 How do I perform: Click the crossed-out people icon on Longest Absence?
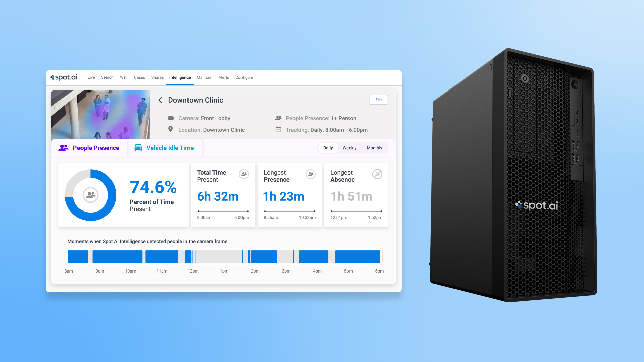tap(377, 174)
